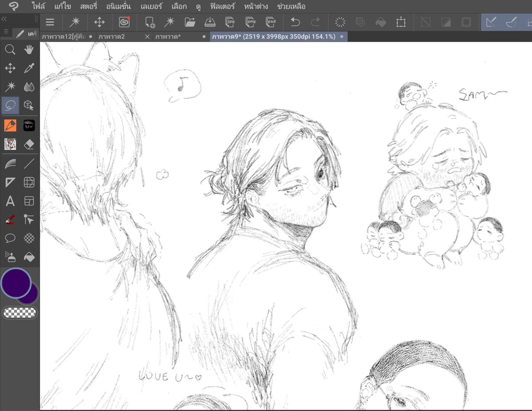
Task: Select the Eraser tool
Action: tap(29, 144)
